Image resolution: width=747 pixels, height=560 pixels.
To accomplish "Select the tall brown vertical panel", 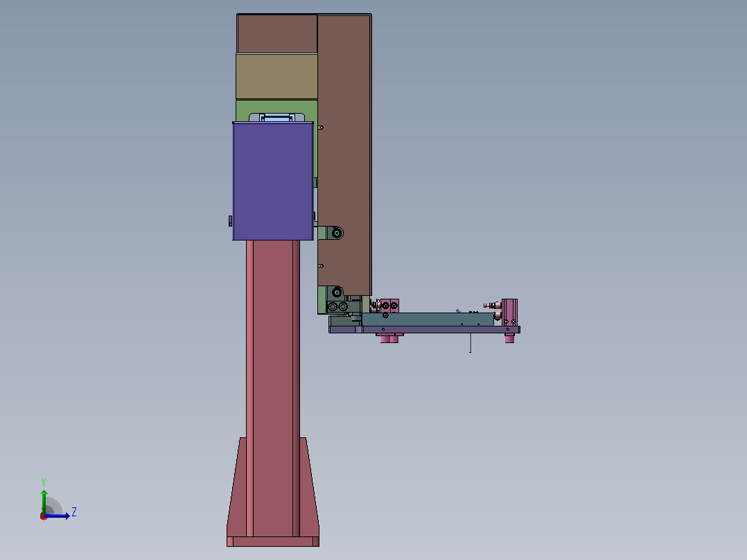I will (344, 155).
